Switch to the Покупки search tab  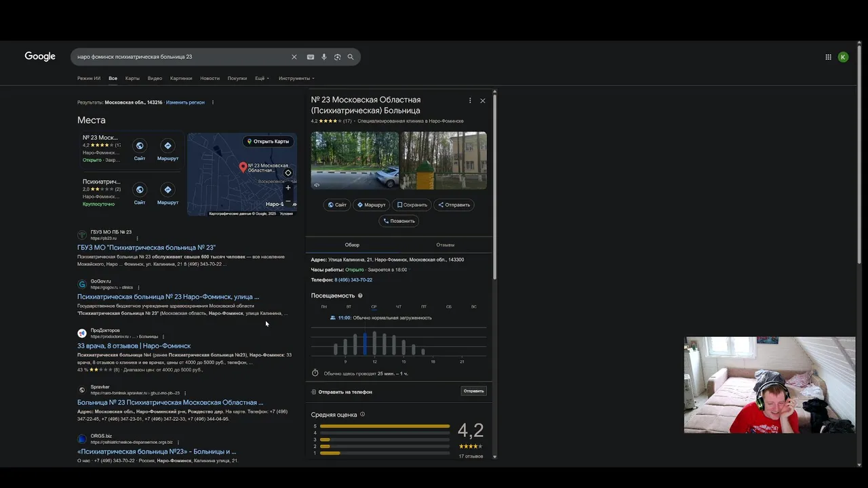237,79
